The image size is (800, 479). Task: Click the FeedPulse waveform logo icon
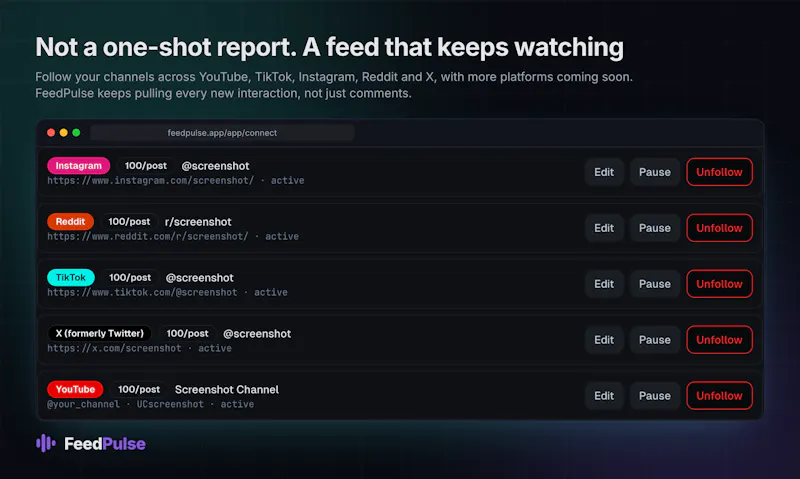(x=46, y=443)
